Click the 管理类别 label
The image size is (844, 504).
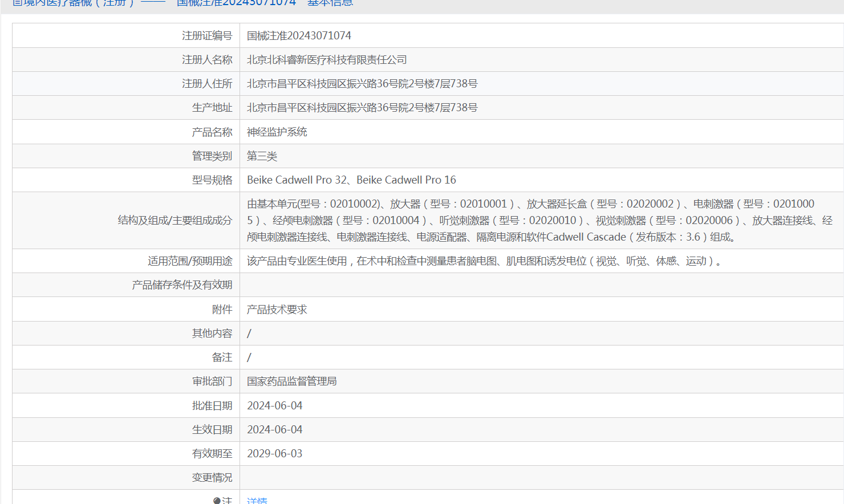212,156
